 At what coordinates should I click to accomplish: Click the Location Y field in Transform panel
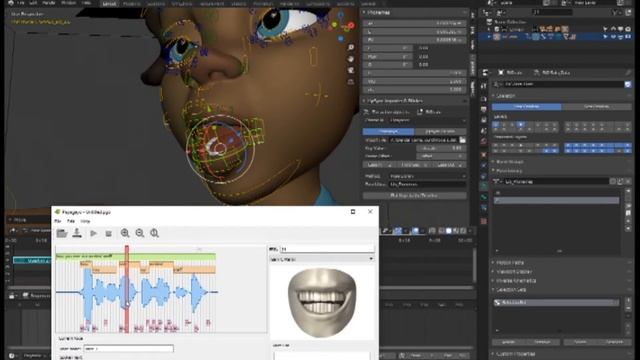415,32
